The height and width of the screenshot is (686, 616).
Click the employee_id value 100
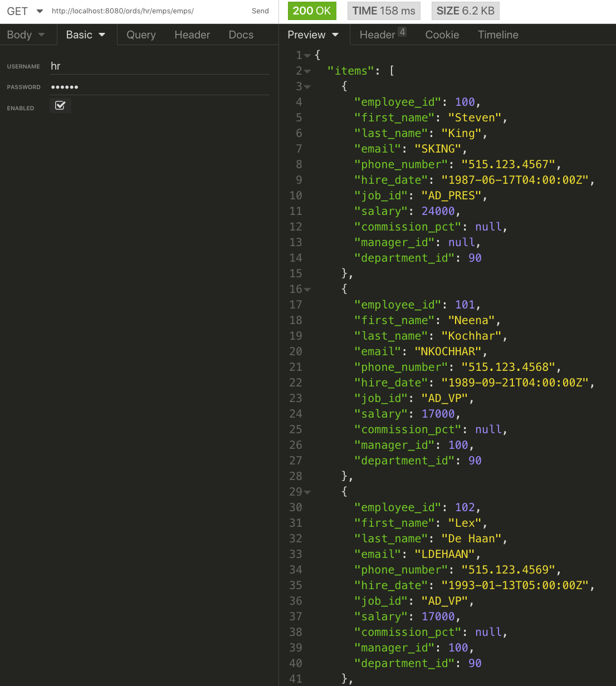tap(465, 102)
